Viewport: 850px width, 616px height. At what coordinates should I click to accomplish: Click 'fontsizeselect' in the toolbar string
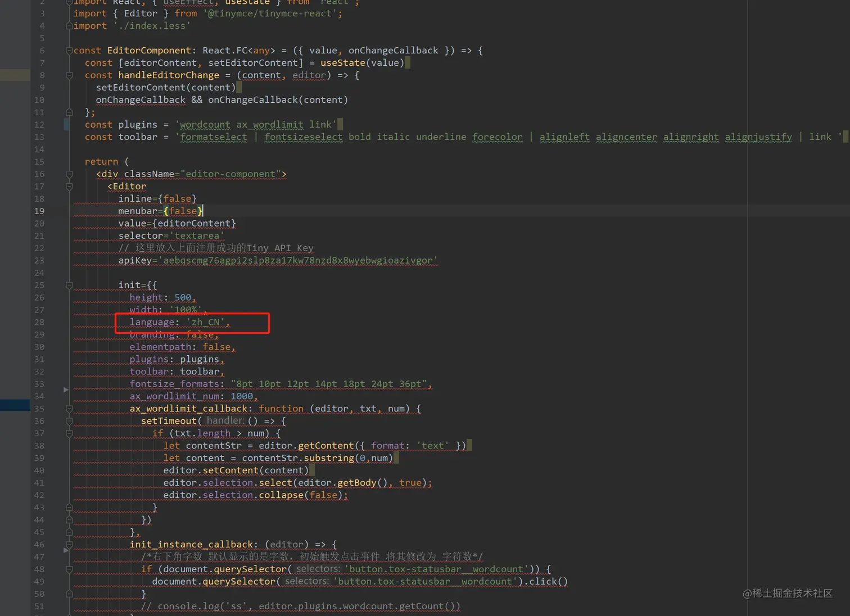coord(304,137)
